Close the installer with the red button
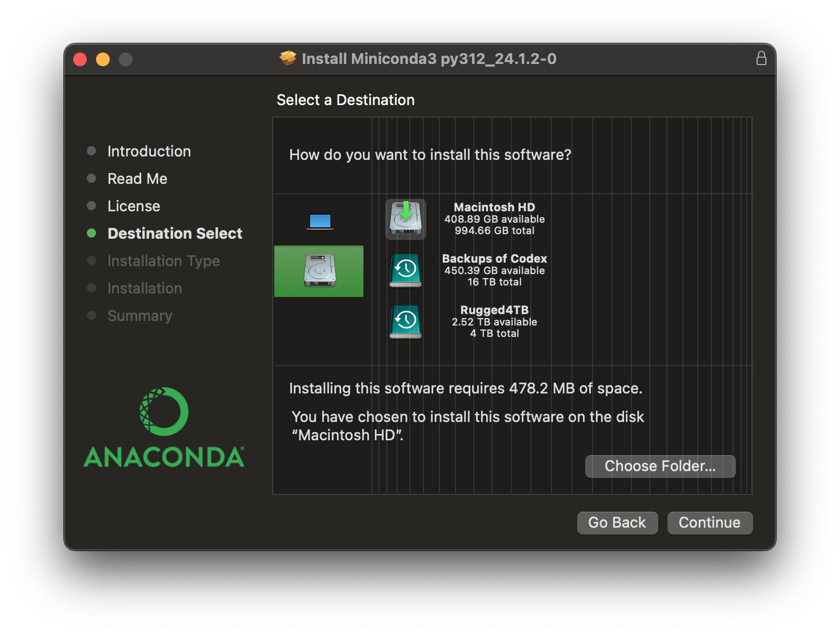 [x=80, y=59]
